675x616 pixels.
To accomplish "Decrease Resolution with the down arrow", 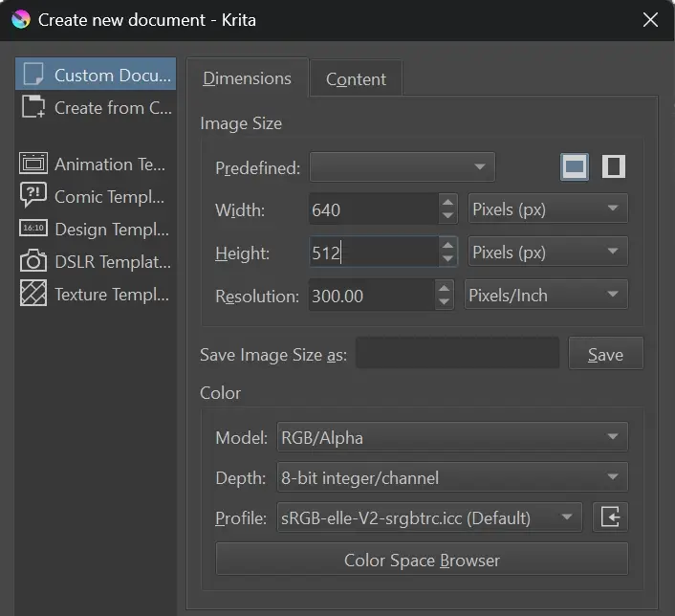I will pos(444,302).
